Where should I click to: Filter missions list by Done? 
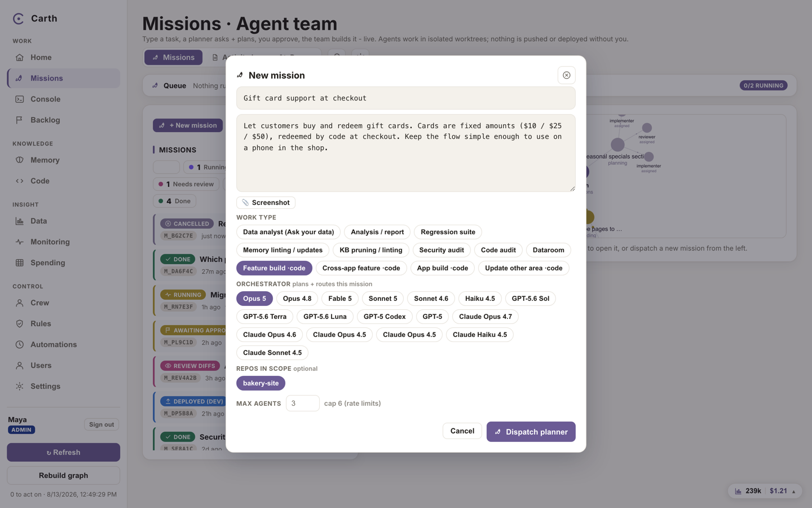(174, 201)
